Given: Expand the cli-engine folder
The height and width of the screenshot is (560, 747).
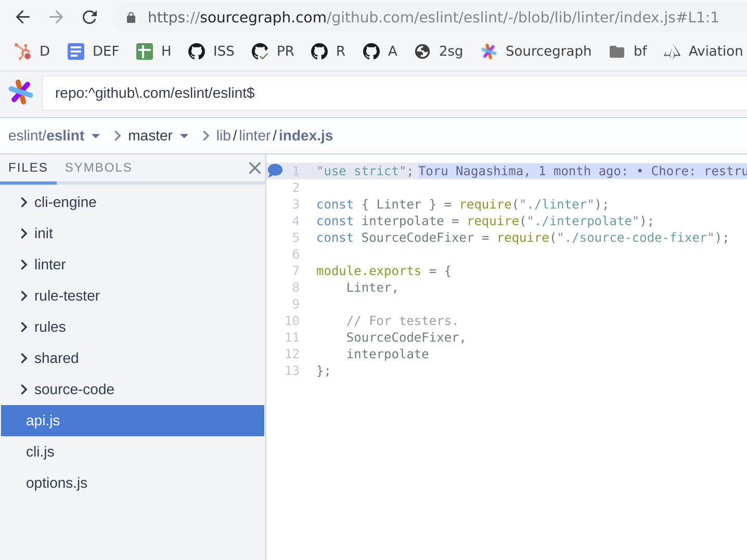Looking at the screenshot, I should coord(133,202).
